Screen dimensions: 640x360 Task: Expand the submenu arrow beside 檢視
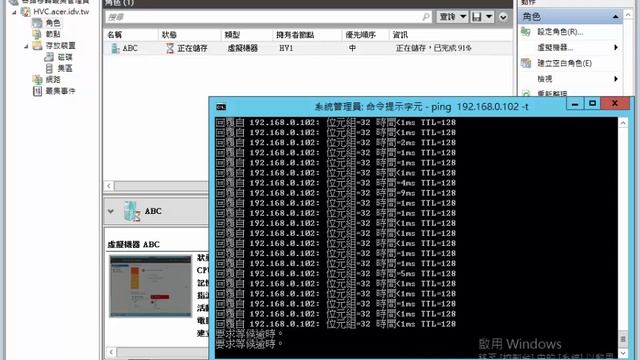(x=616, y=79)
